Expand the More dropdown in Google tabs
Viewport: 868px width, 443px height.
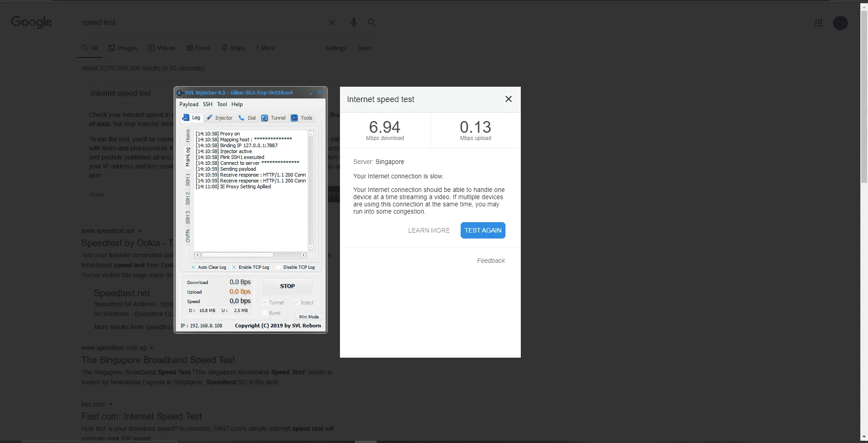tap(265, 48)
